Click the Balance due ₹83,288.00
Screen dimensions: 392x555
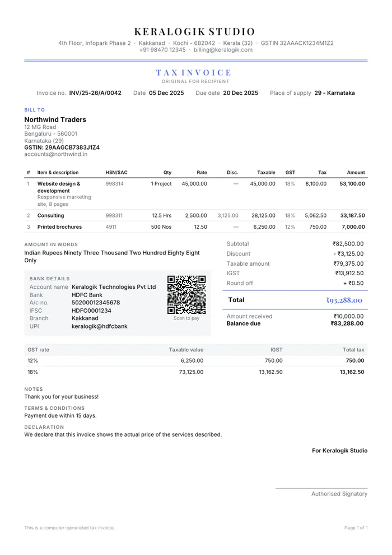(x=347, y=323)
